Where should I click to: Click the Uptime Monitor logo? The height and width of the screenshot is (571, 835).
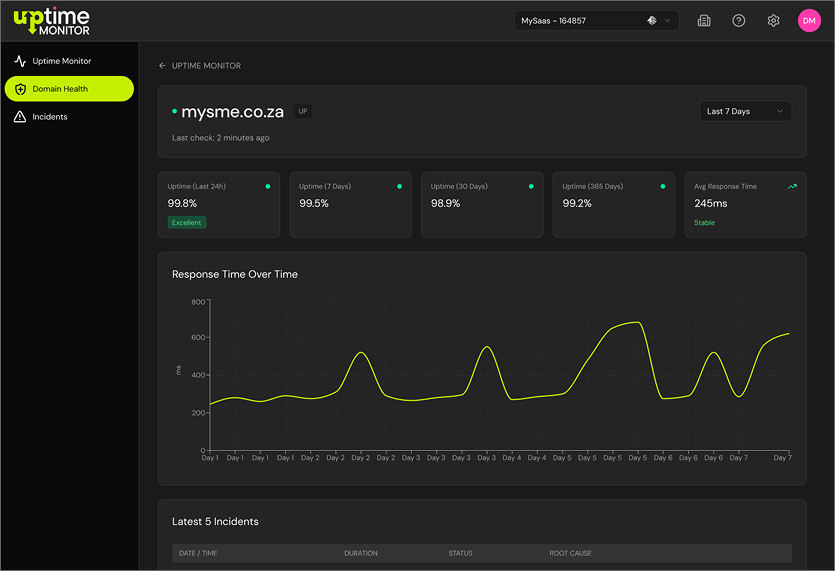(x=52, y=21)
